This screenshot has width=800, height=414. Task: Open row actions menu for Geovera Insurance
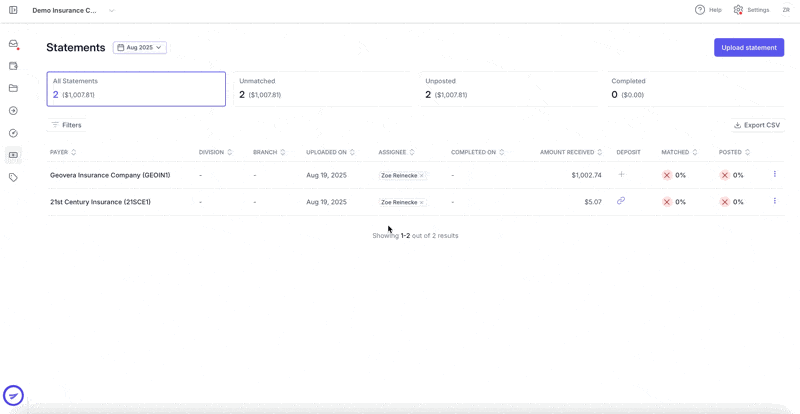click(774, 174)
